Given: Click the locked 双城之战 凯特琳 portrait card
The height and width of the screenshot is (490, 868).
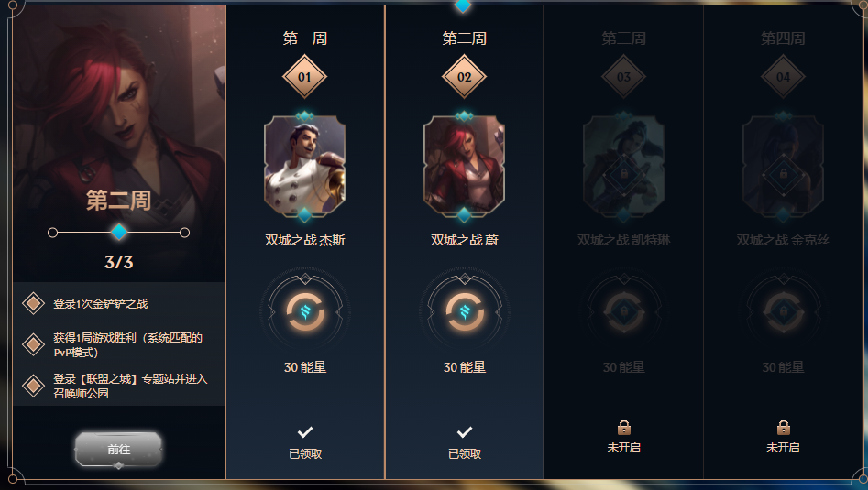Looking at the screenshot, I should (x=623, y=166).
